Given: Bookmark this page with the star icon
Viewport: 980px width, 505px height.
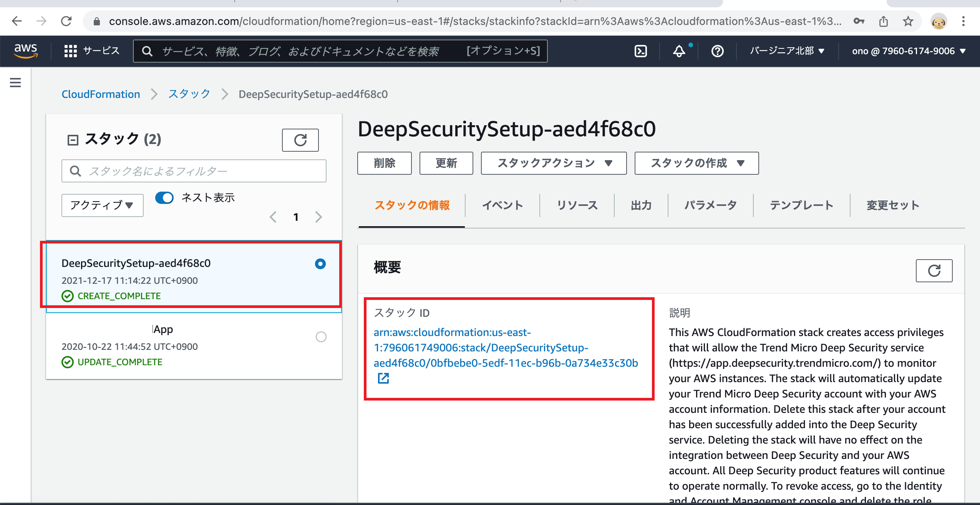Looking at the screenshot, I should click(908, 21).
